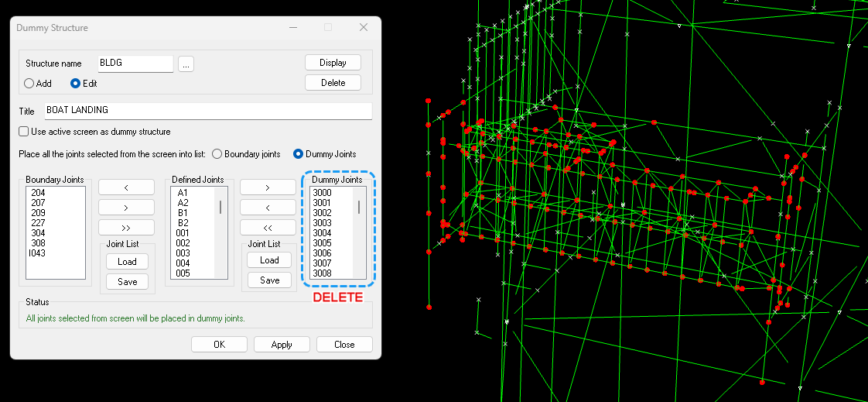868x402 pixels.
Task: Click the double right arrow (>>) button
Action: tap(126, 228)
